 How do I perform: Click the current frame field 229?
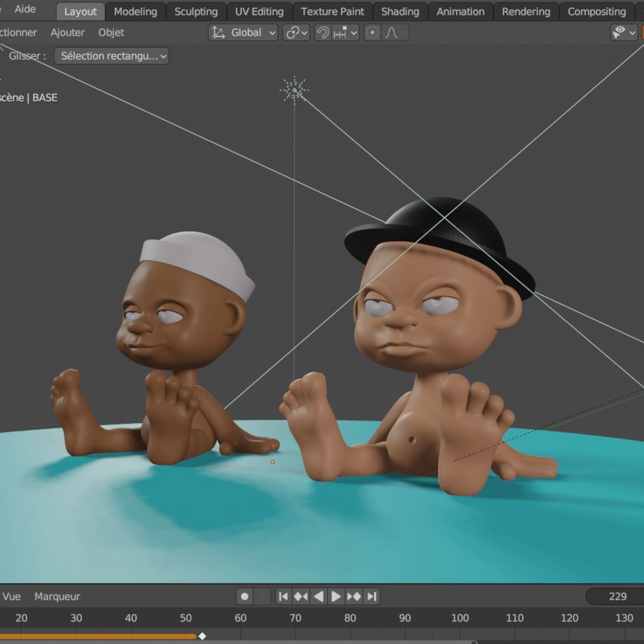tap(615, 596)
